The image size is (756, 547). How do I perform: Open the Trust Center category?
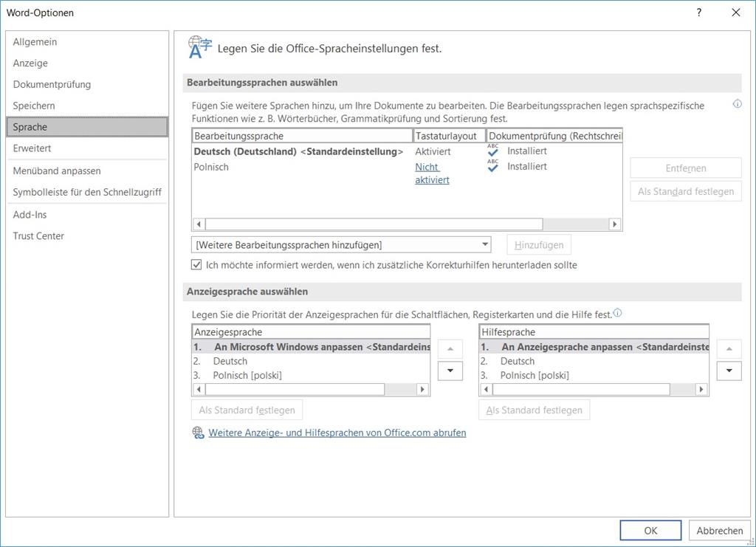click(87, 235)
